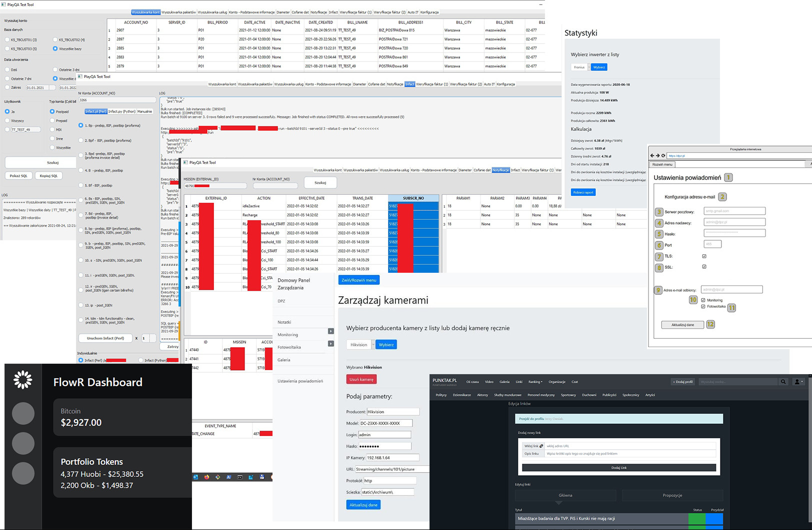
Task: Switch to the Propozycje tab
Action: (x=672, y=495)
